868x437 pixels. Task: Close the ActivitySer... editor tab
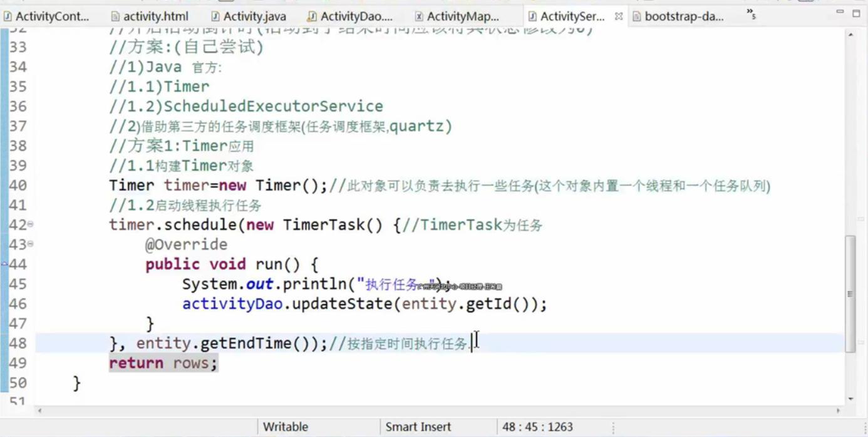(619, 17)
